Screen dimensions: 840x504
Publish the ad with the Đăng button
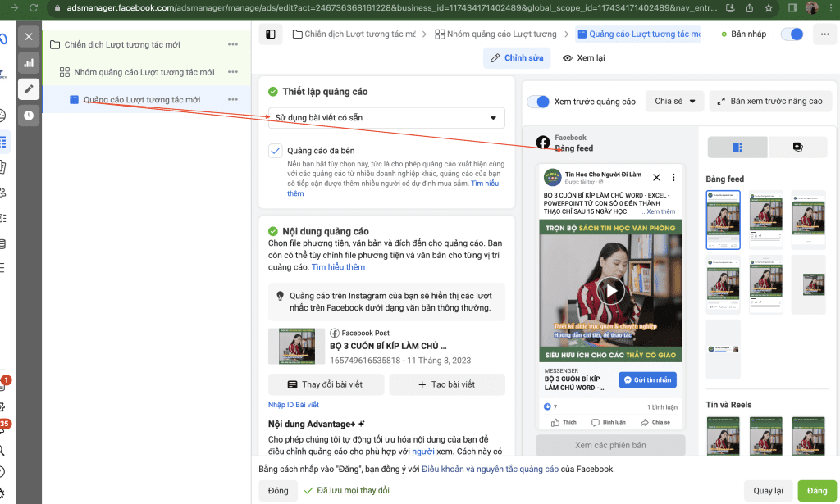coord(817,491)
